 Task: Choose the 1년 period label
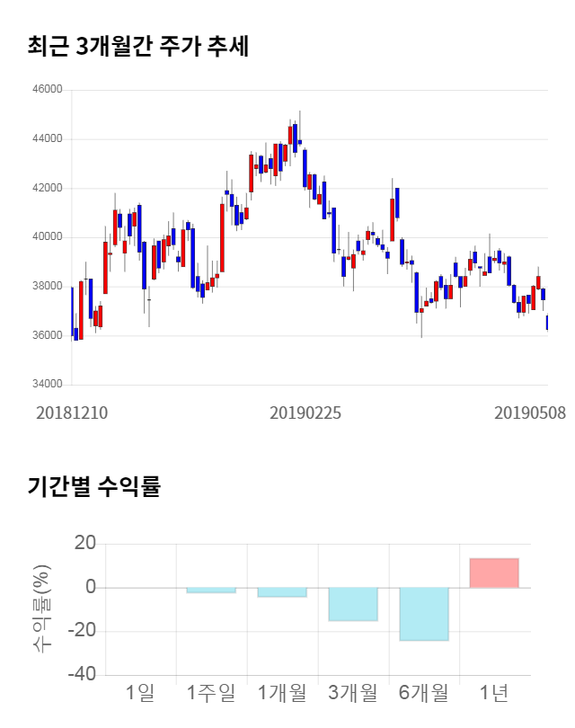click(494, 693)
